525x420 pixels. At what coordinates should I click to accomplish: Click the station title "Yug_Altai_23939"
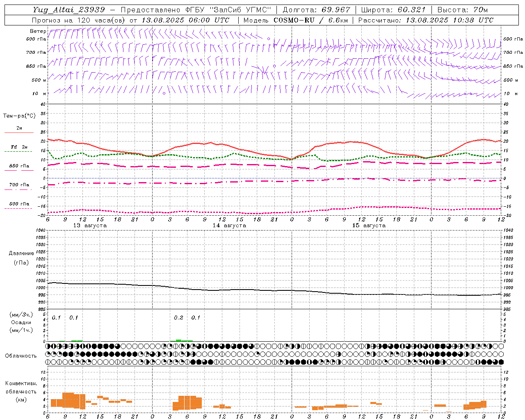click(x=68, y=10)
